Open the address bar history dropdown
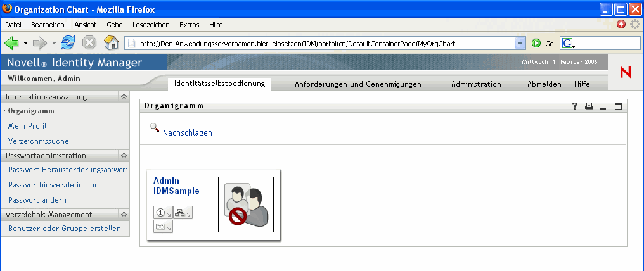This screenshot has width=644, height=271. click(520, 43)
